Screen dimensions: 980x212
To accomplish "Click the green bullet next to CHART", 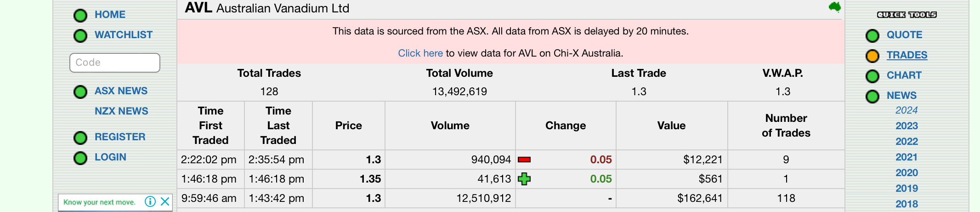I will point(872,76).
